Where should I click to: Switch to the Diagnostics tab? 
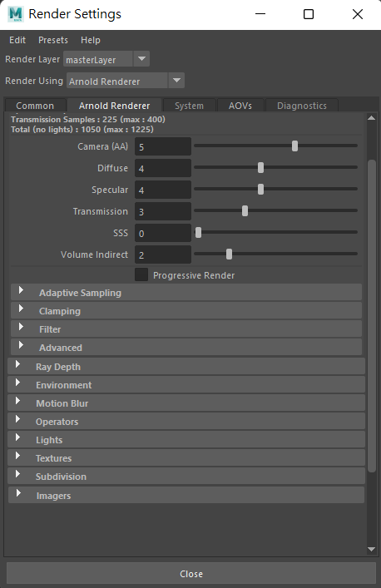[x=302, y=106]
